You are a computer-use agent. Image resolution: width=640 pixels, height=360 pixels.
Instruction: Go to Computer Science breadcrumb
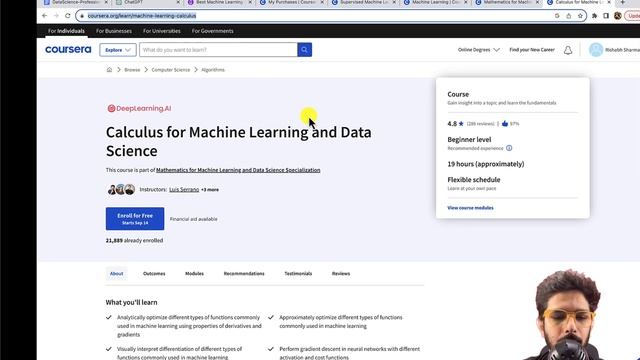point(171,70)
